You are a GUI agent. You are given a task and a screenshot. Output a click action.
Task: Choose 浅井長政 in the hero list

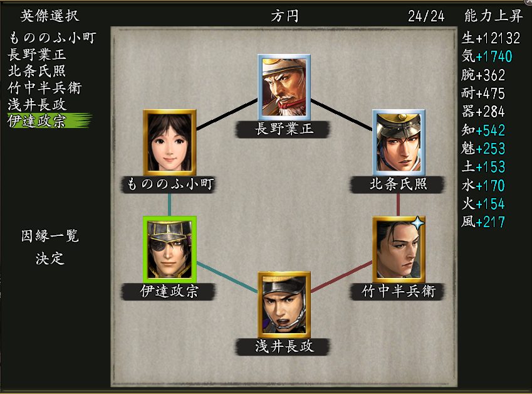36,104
